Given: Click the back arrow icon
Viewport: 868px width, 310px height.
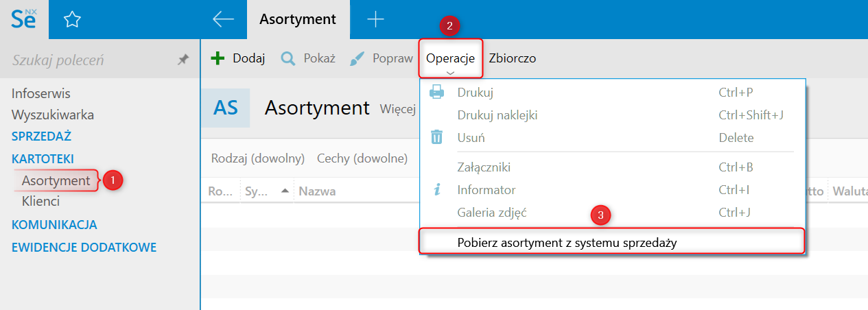Looking at the screenshot, I should [224, 19].
